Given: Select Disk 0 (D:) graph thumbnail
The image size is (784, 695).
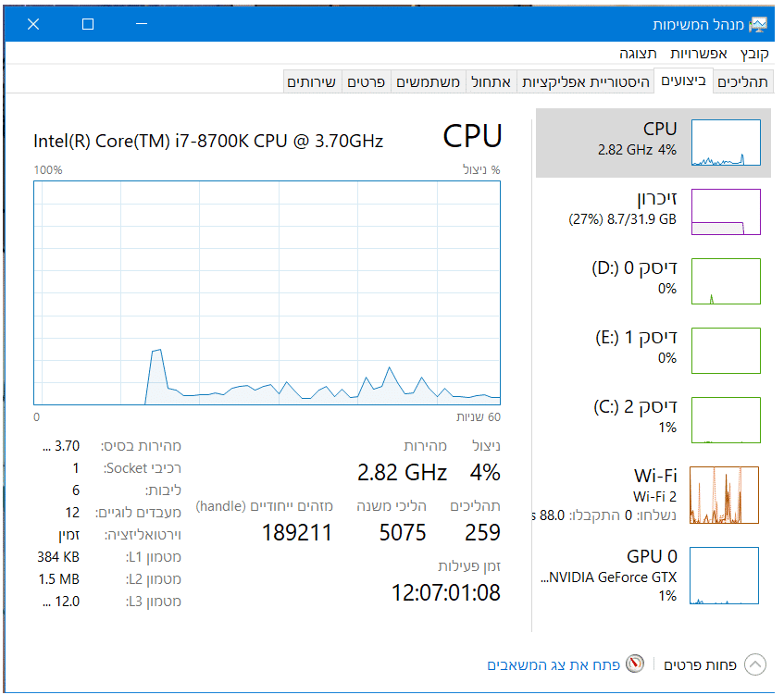Looking at the screenshot, I should pos(726,281).
